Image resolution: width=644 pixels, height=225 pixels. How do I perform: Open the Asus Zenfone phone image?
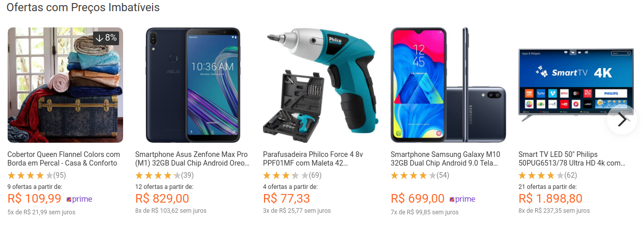[193, 85]
